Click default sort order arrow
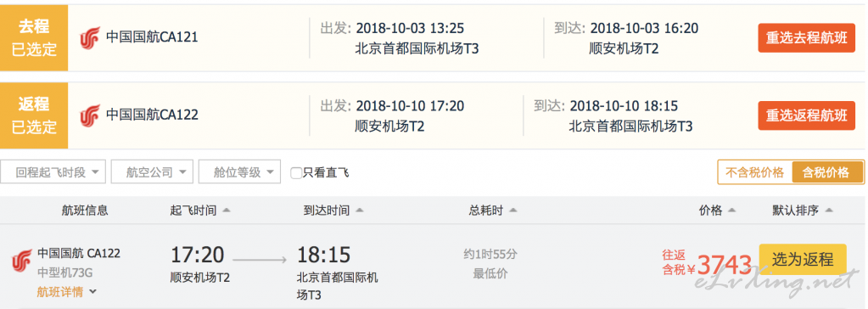Screen dimensions: 868x309 828,211
